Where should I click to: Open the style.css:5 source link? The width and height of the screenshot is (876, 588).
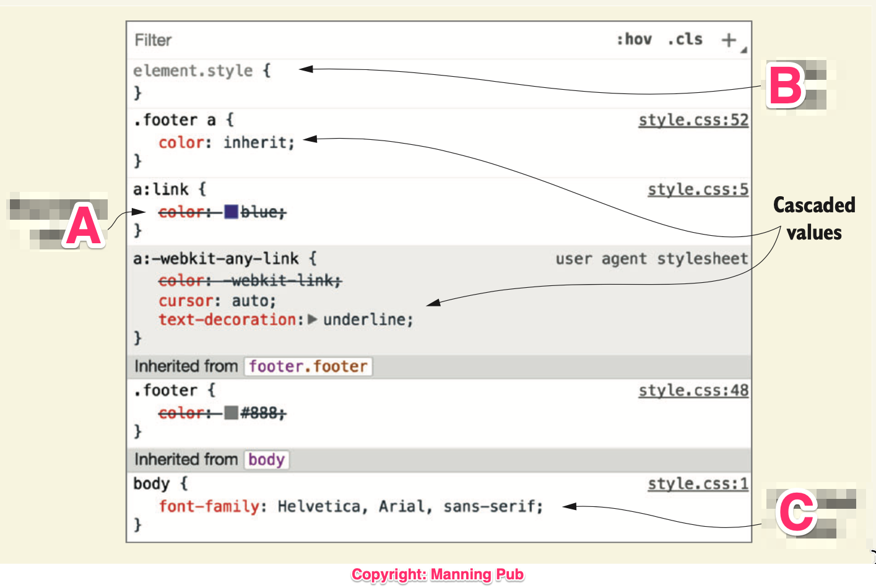(698, 189)
